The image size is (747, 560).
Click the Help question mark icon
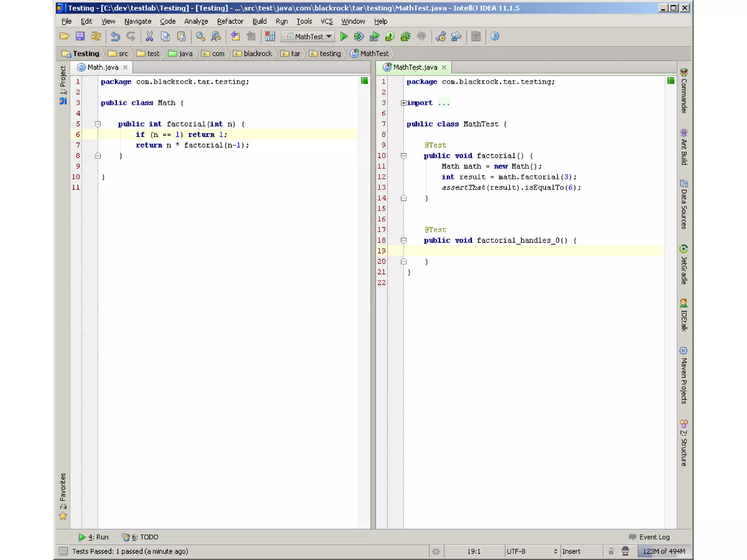(x=495, y=36)
